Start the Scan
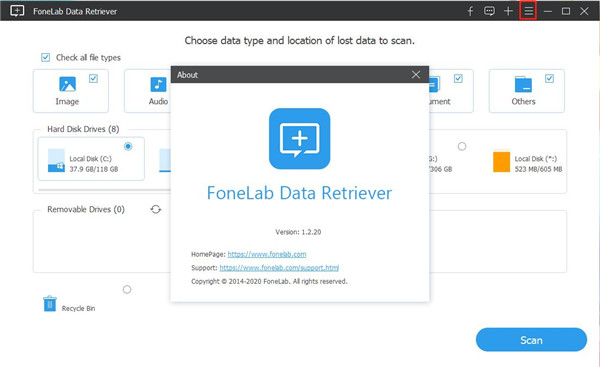The width and height of the screenshot is (600, 367). [x=531, y=340]
